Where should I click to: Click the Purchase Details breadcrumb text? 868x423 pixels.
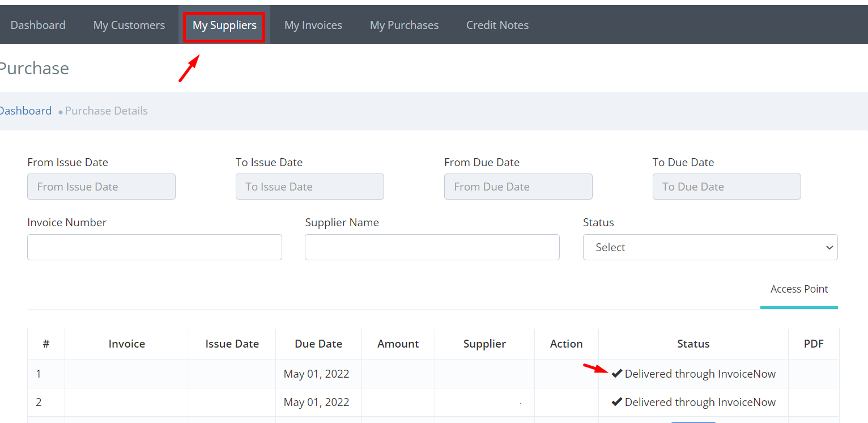[x=107, y=111]
